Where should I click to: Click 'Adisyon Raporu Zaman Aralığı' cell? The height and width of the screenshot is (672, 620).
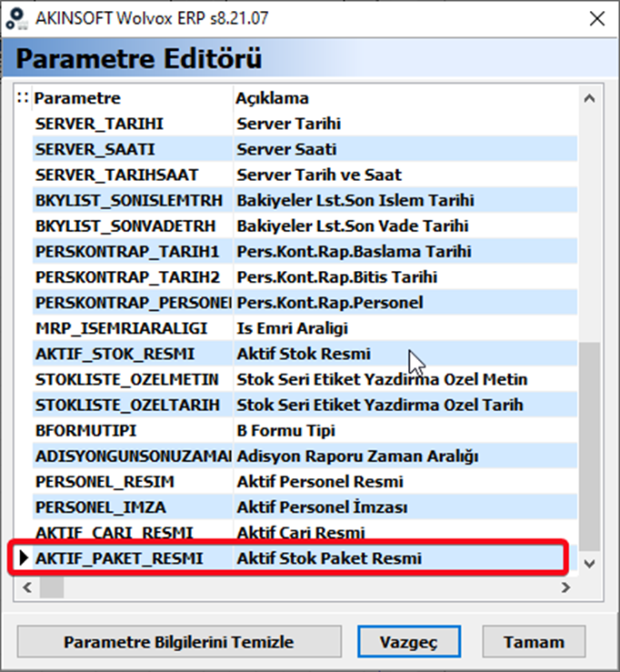[x=358, y=456]
